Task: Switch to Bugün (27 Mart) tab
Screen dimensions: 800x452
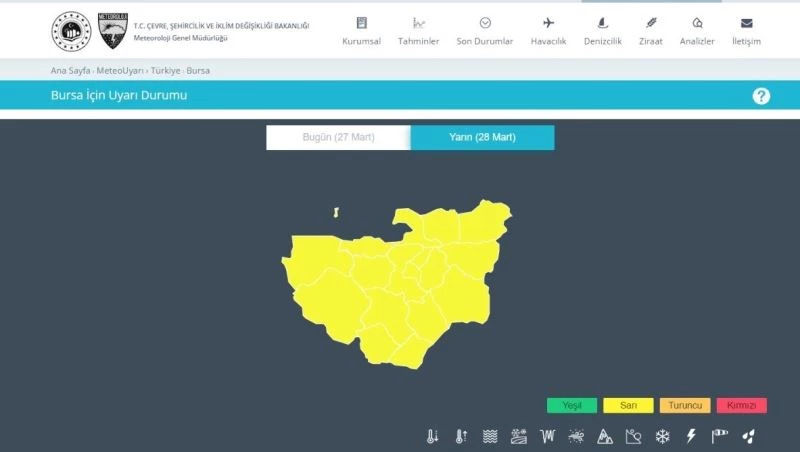Action: [x=338, y=137]
